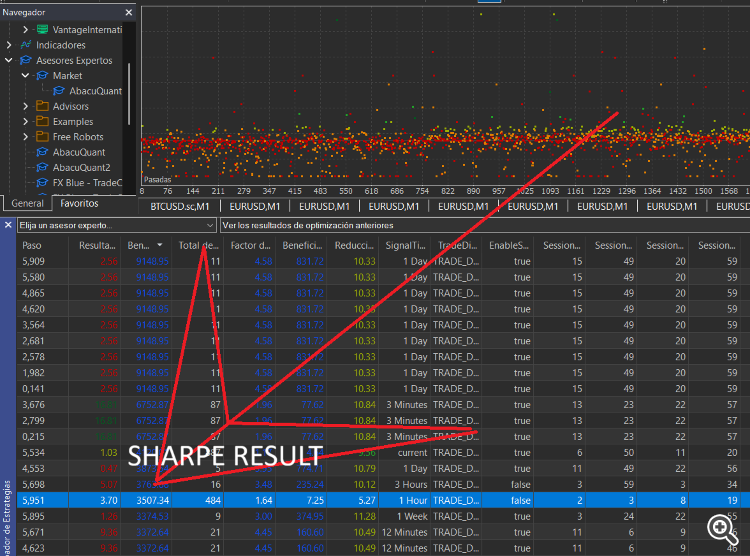750x556 pixels.
Task: Expand the Free Robots folder
Action: 25,137
